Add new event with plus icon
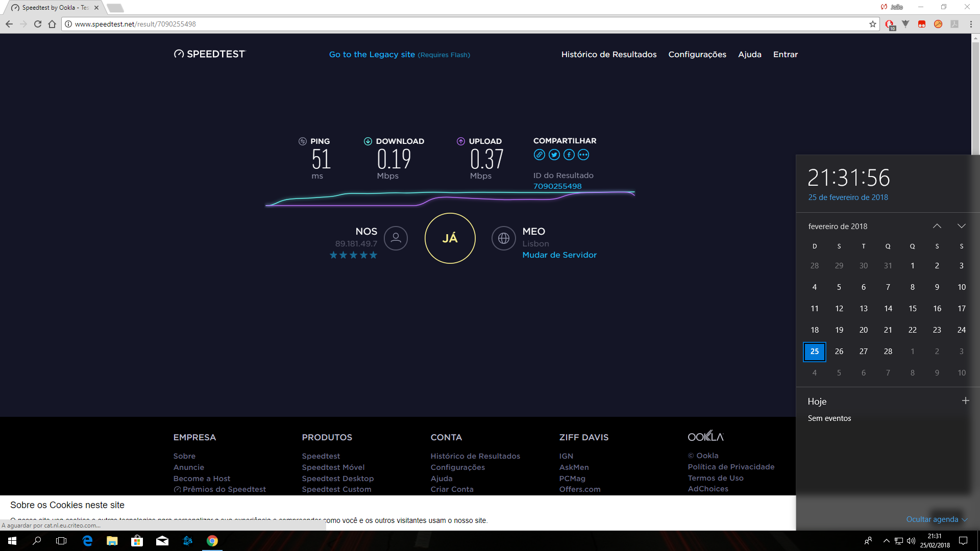The image size is (980, 551). coord(965,401)
